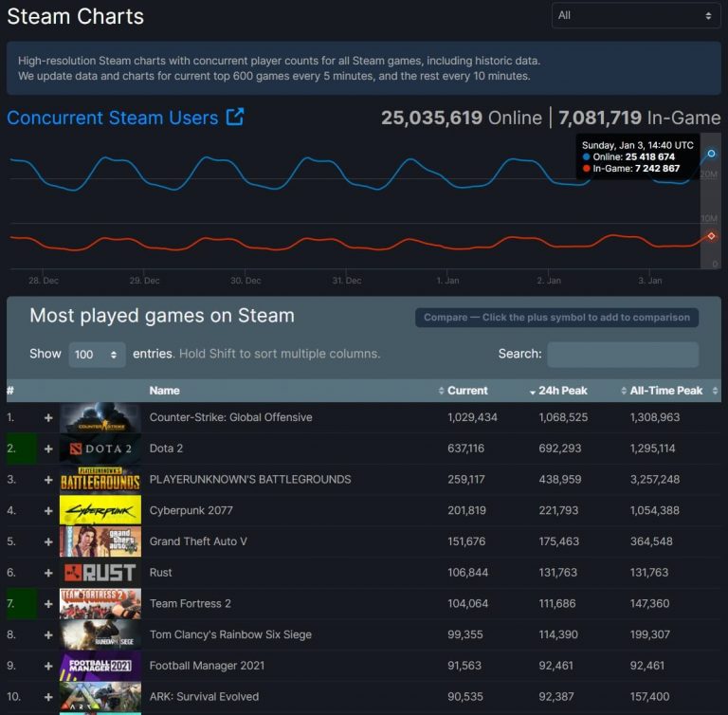728x715 pixels.
Task: Open the Cyberpunk yellow logo thumbnail
Action: pos(100,510)
